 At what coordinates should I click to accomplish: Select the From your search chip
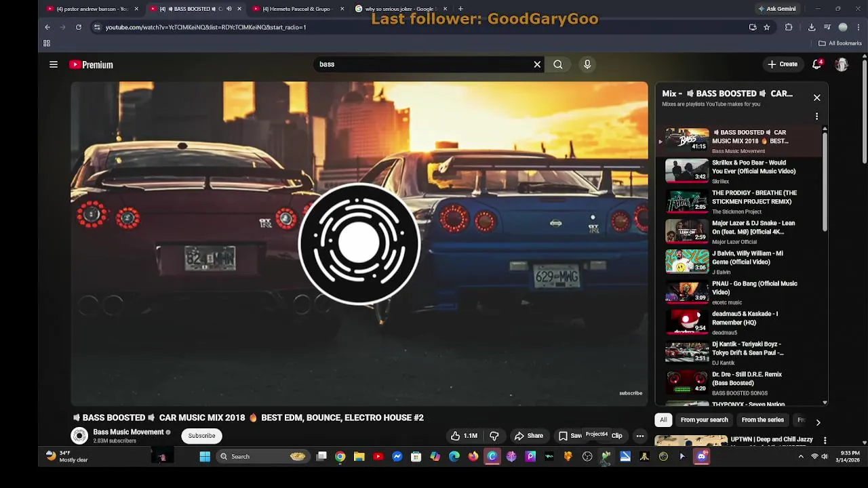coord(704,420)
